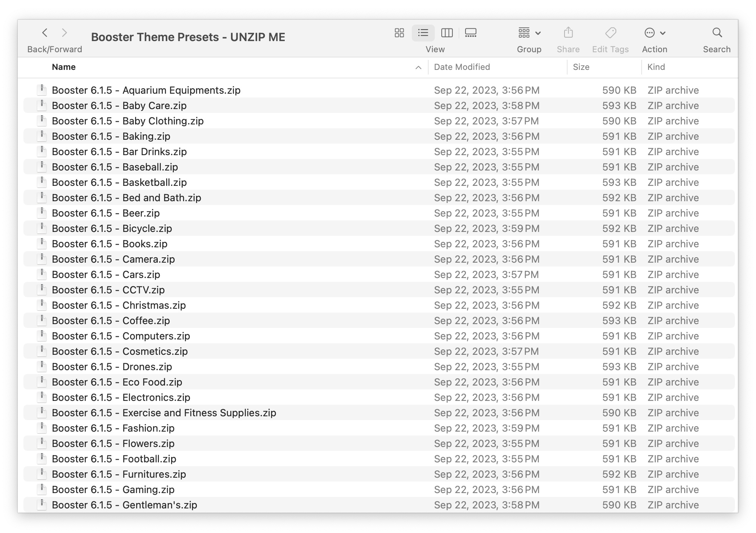
Task: Toggle sort direction arrow in Name column
Action: point(418,68)
